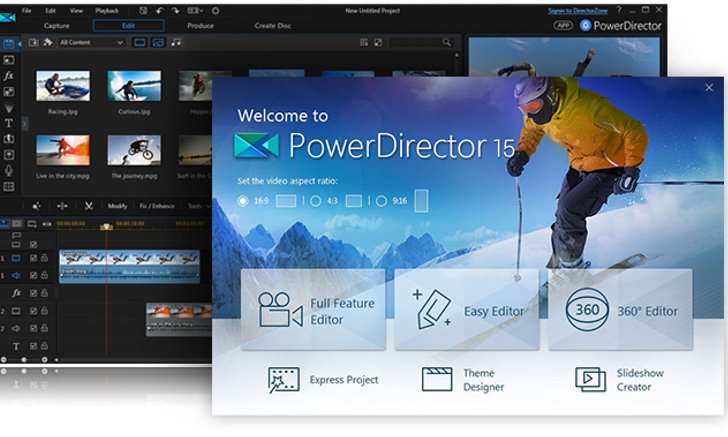Click the Express Project wand icon

pyautogui.click(x=283, y=380)
